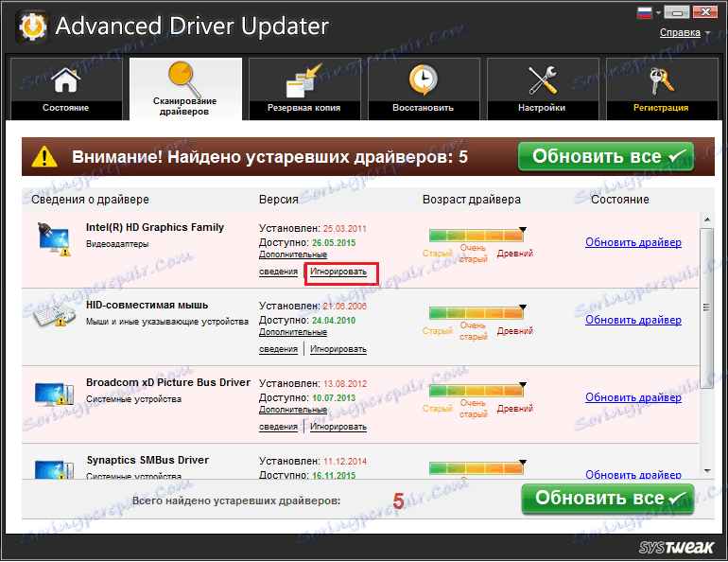The width and height of the screenshot is (728, 562).
Task: Click the Сведения о драйвере column header
Action: pos(91,200)
